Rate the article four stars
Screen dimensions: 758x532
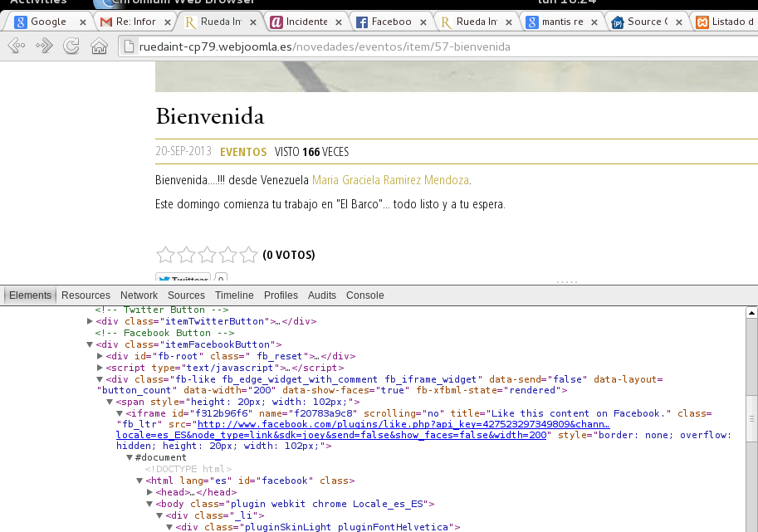[227, 255]
